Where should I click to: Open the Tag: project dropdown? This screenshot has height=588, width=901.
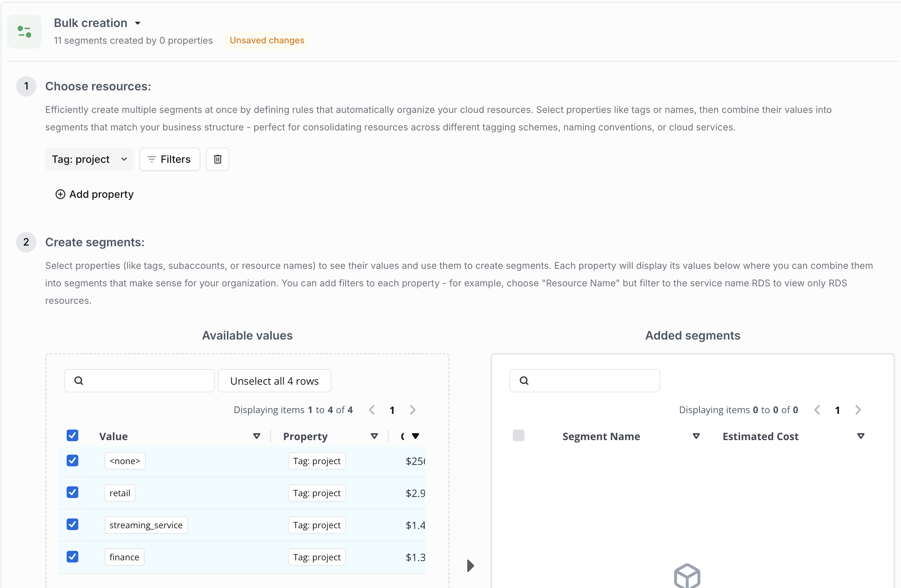tap(89, 159)
